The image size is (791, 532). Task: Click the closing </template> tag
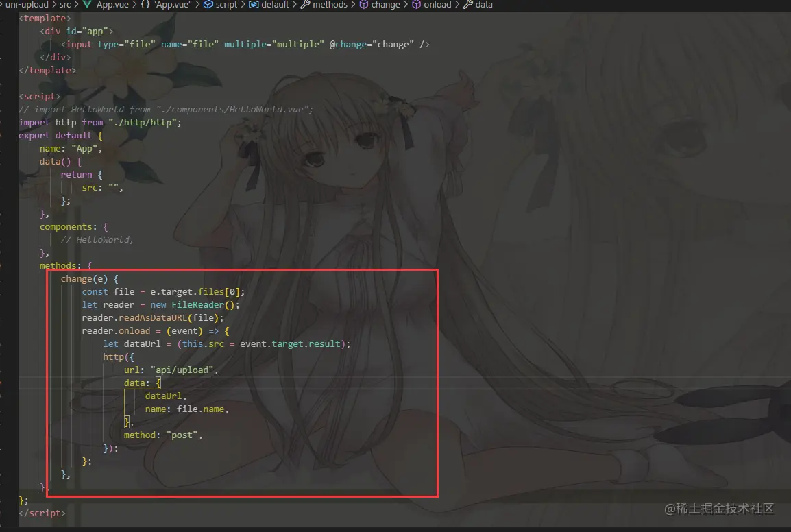pos(47,71)
